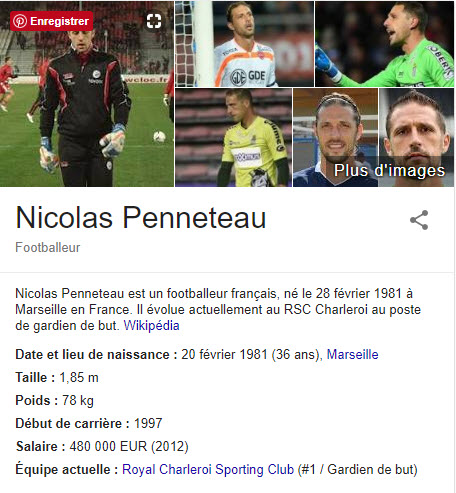456x493 pixels.
Task: Click the share icon beside Nicolas Penneteau
Action: coord(419,220)
